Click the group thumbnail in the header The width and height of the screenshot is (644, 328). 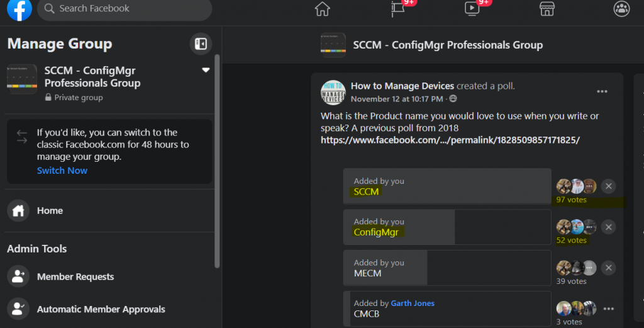(x=333, y=45)
